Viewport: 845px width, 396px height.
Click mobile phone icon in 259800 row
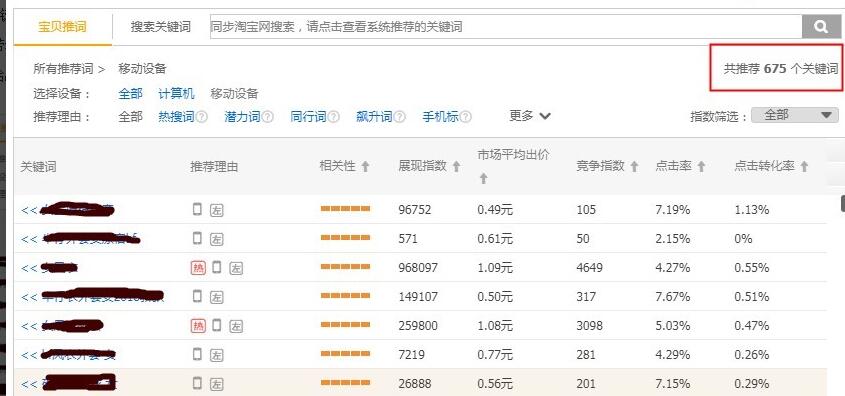pos(217,325)
